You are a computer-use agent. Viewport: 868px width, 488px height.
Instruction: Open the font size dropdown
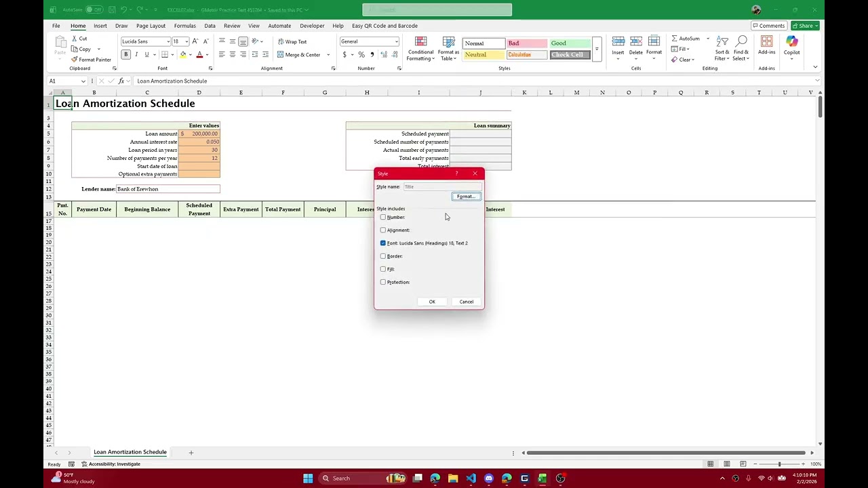[186, 41]
